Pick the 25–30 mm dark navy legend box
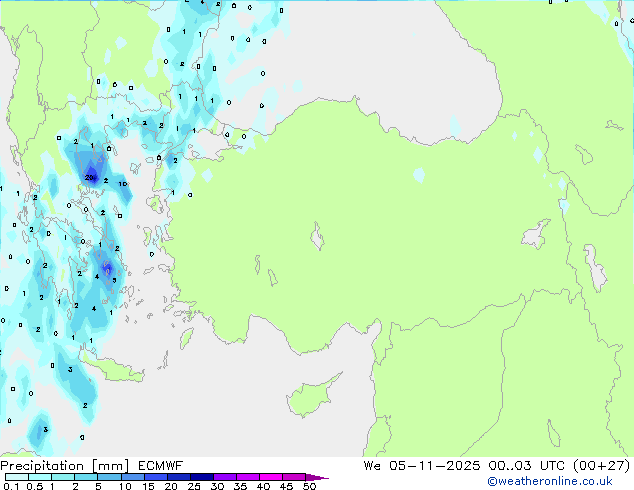 pos(201,477)
